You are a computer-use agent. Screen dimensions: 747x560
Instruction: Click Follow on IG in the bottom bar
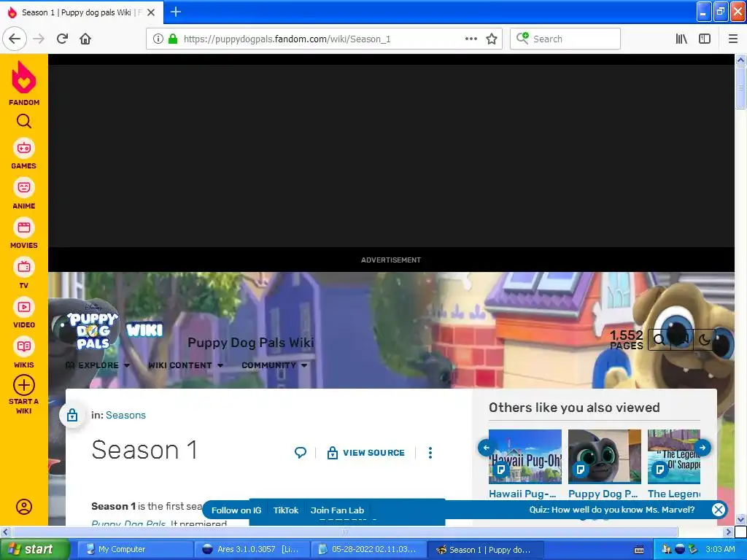click(x=236, y=510)
